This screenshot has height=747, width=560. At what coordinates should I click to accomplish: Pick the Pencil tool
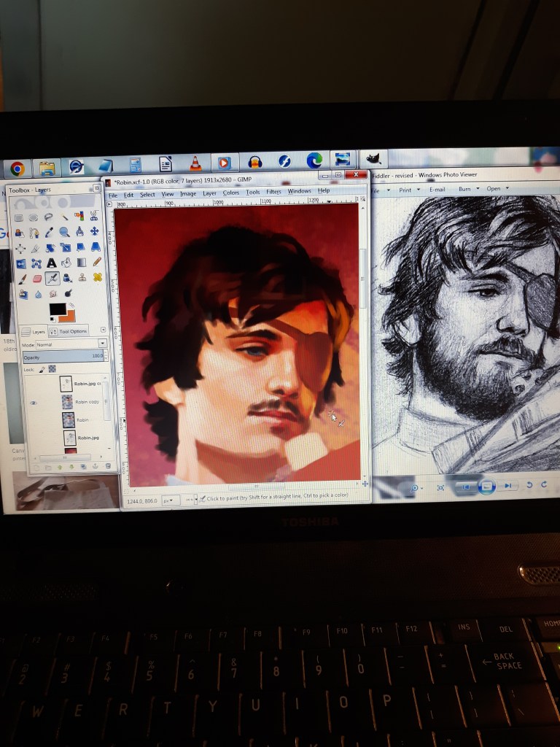[x=97, y=262]
